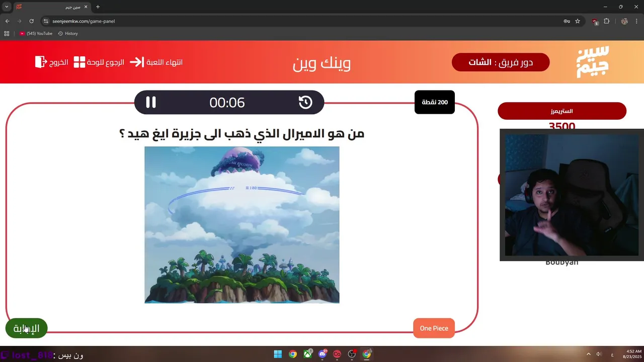Click the 00:06 timer readout
Viewport: 644px width, 362px height.
pos(227,103)
